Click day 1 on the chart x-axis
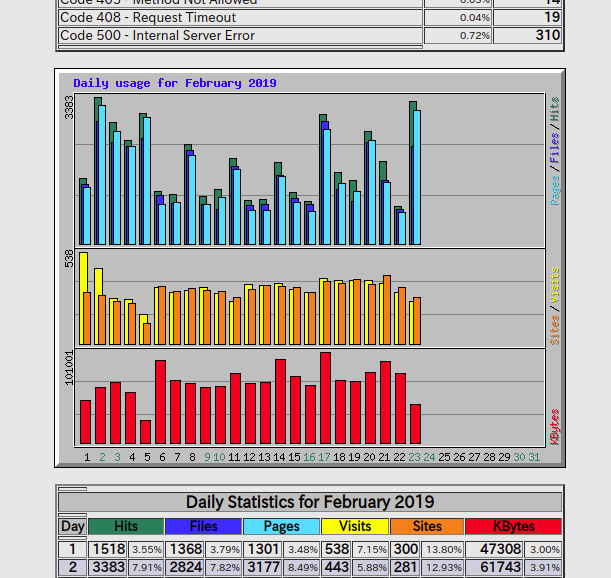611x578 pixels. click(x=87, y=457)
